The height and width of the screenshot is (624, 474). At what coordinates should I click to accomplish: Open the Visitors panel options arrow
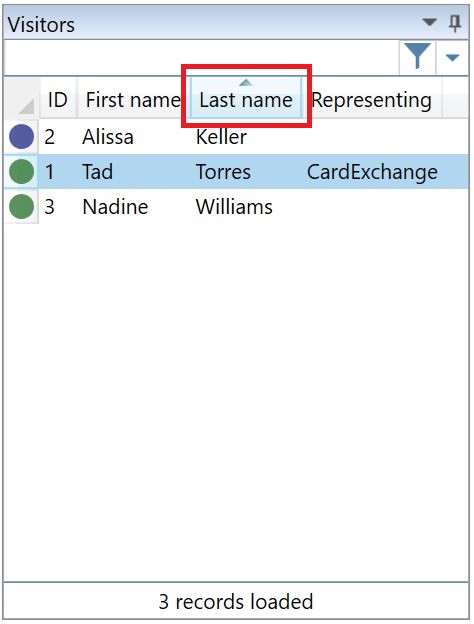[x=429, y=22]
